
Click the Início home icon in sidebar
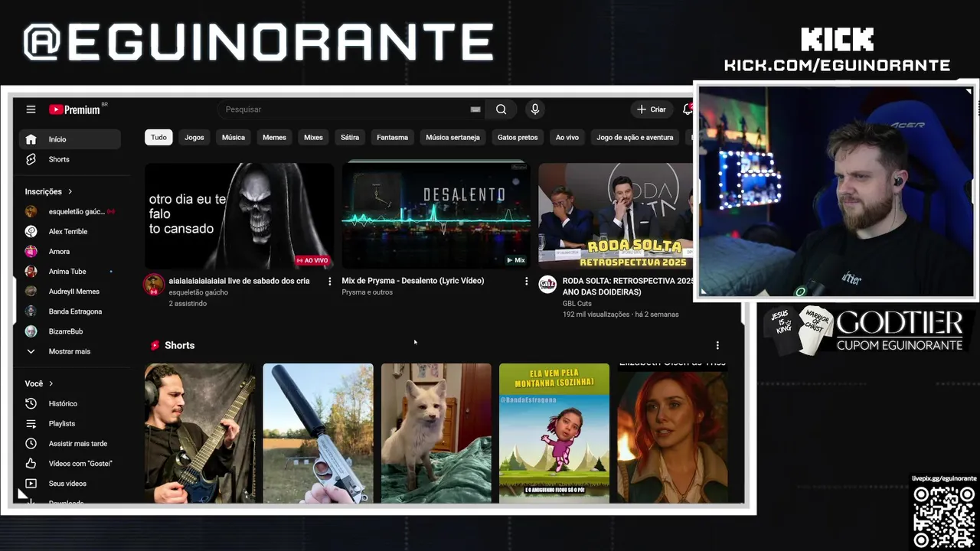pos(31,139)
